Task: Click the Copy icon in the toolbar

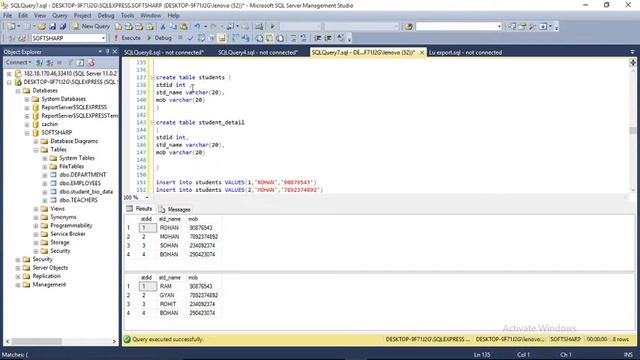Action: click(x=173, y=27)
